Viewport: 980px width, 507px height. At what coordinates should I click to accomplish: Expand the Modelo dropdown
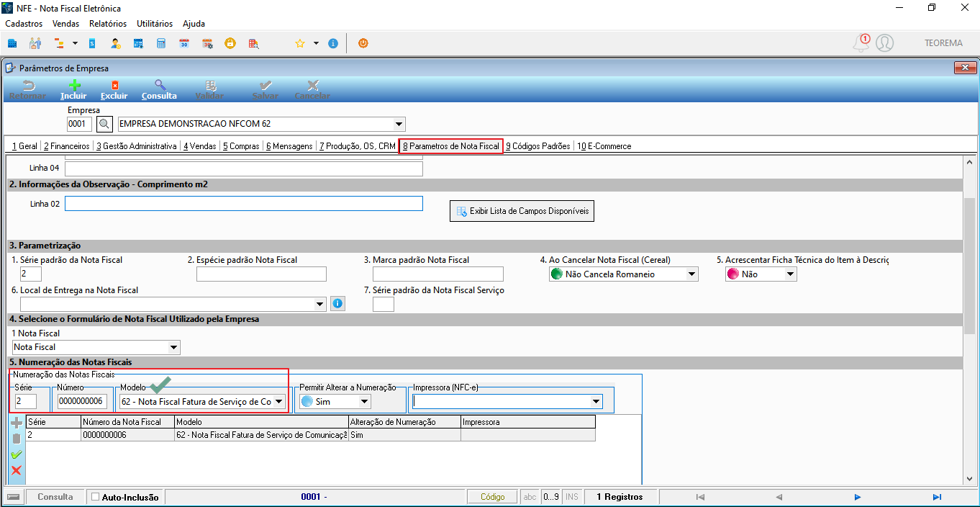(x=279, y=402)
